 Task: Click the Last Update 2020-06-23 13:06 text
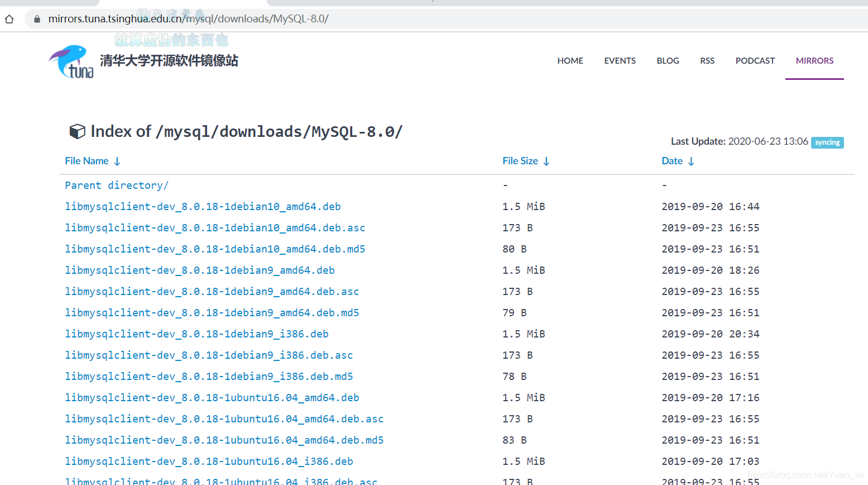pos(740,141)
